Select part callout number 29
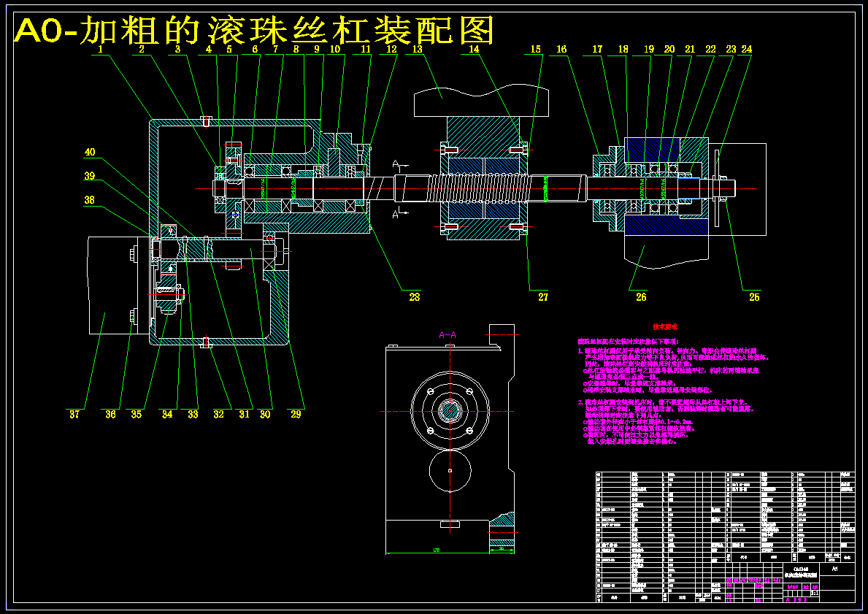This screenshot has width=868, height=614. click(296, 413)
